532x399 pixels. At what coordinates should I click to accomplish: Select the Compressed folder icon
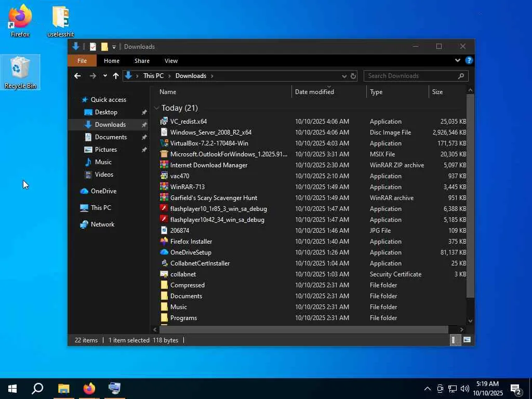pyautogui.click(x=164, y=285)
